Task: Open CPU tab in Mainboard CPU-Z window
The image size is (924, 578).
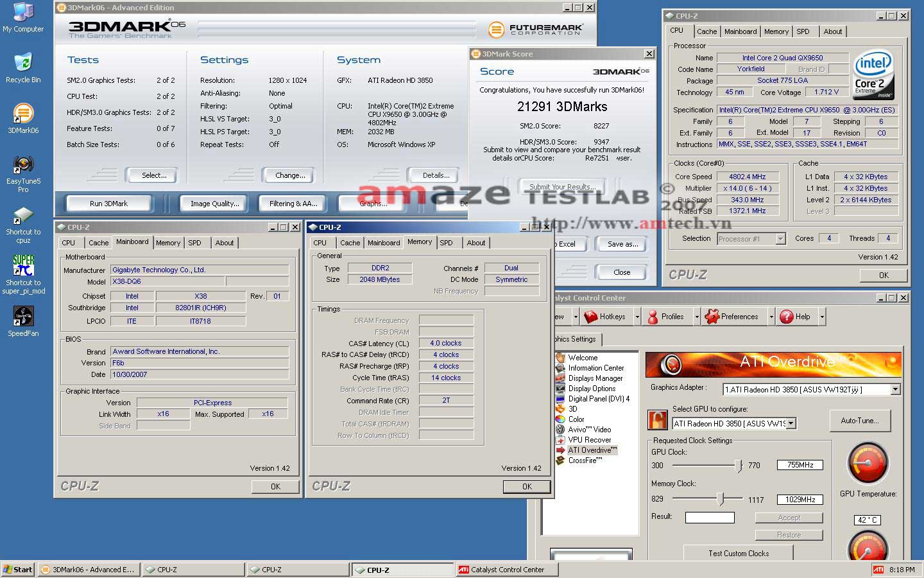Action: point(69,243)
